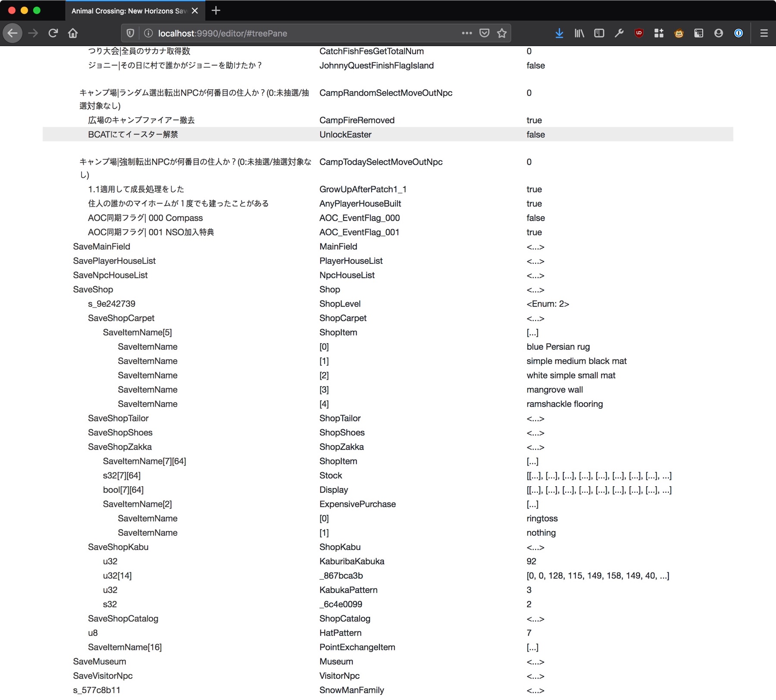Toggle the sidebar view icon
776x700 pixels.
click(599, 33)
